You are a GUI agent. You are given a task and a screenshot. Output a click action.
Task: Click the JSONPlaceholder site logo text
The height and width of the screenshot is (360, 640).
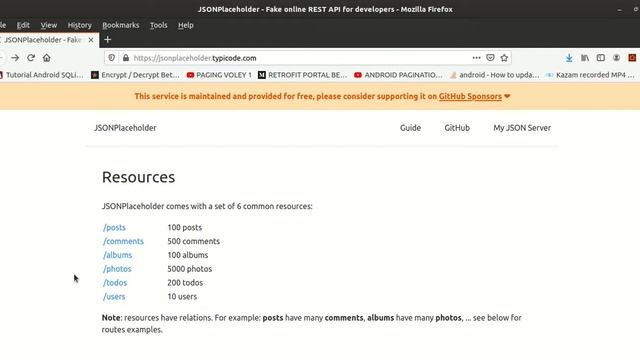coord(125,128)
